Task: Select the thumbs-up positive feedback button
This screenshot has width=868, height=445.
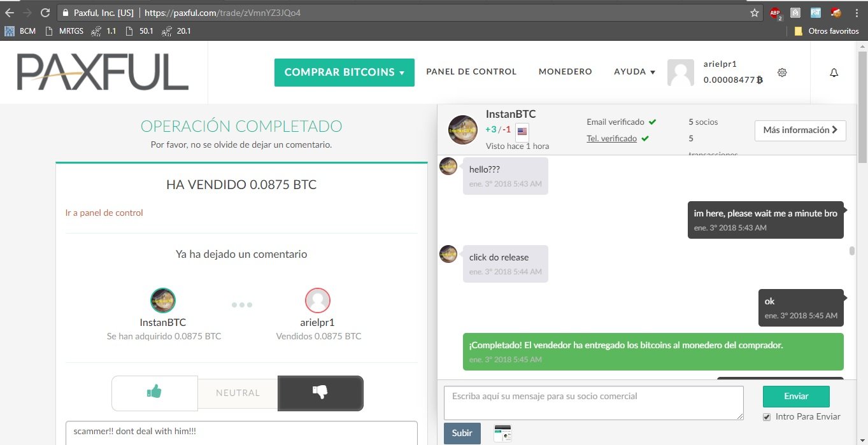Action: coord(154,393)
